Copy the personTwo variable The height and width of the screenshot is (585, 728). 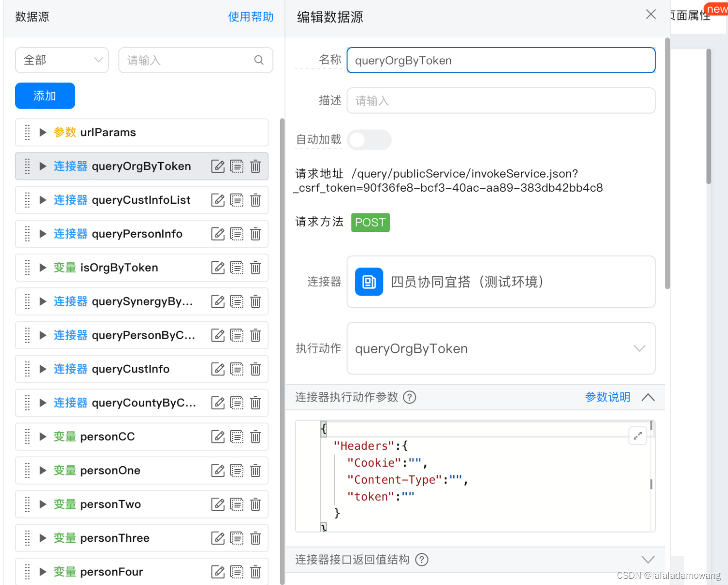tap(237, 504)
